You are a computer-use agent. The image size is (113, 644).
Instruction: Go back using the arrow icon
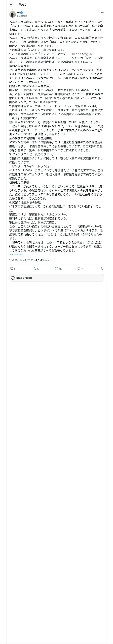(11, 5)
